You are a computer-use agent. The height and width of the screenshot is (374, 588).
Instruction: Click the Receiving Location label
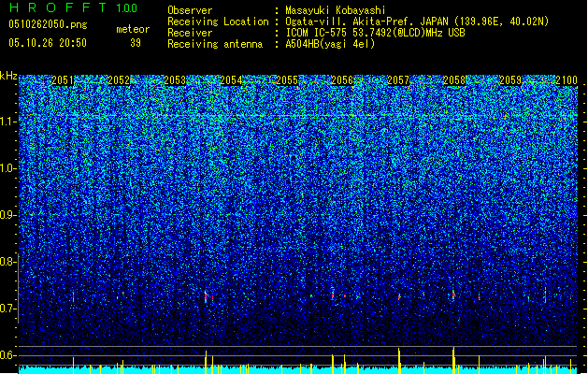click(218, 22)
